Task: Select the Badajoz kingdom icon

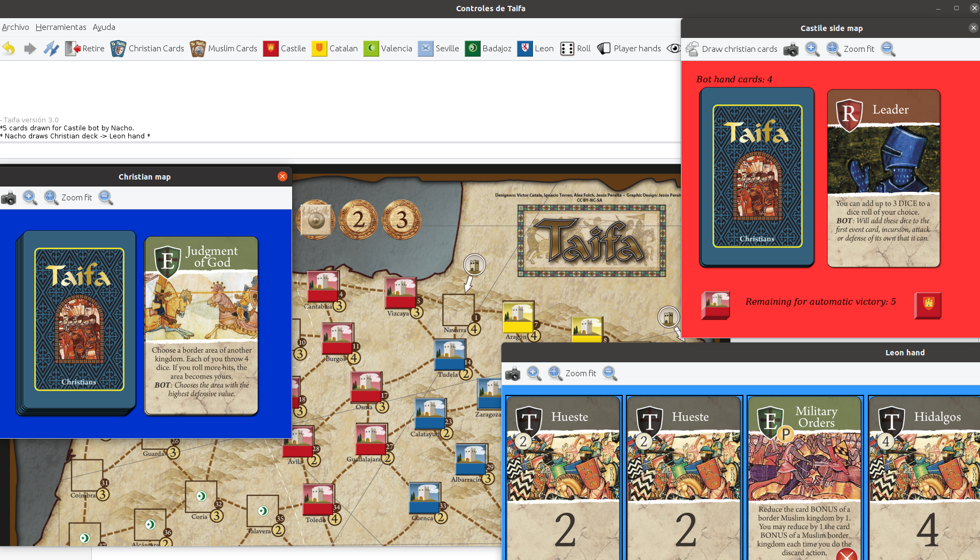Action: pyautogui.click(x=488, y=49)
